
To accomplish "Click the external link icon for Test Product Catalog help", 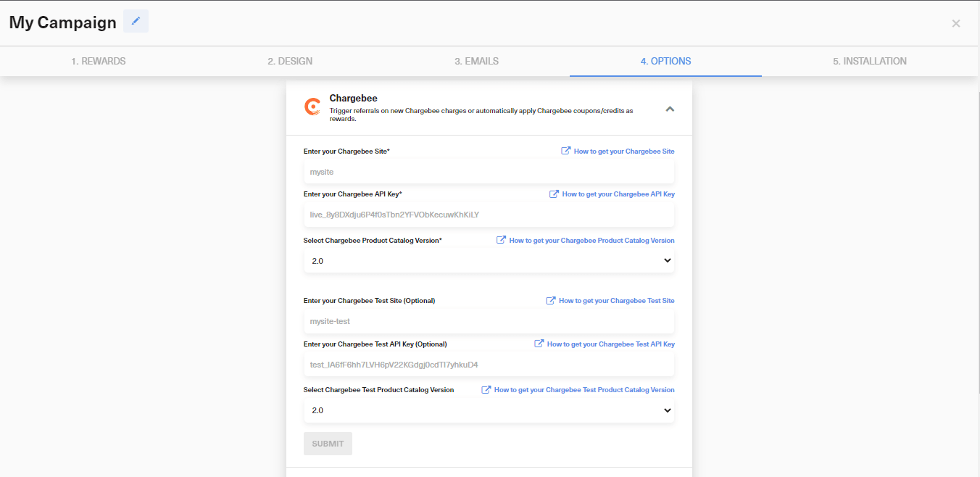I will [x=487, y=389].
